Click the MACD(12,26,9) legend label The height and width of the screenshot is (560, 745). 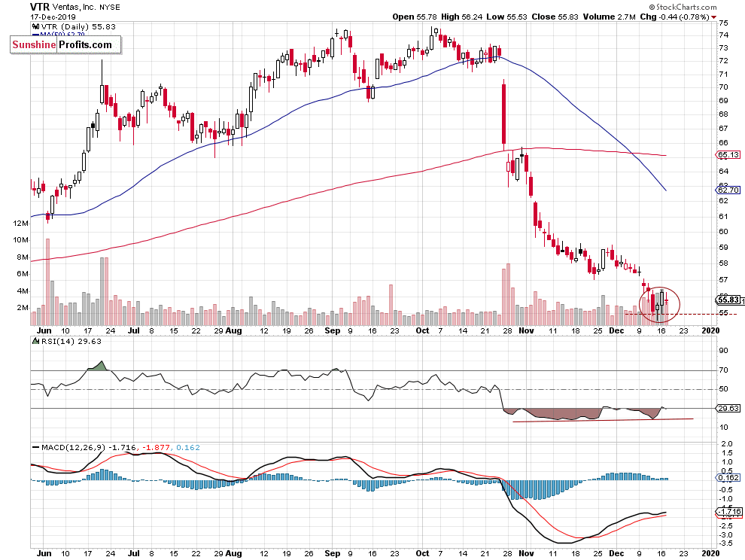point(74,447)
